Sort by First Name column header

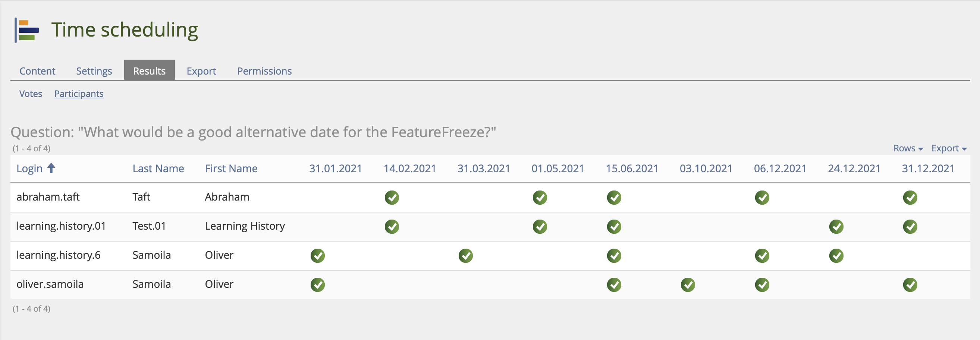tap(231, 169)
